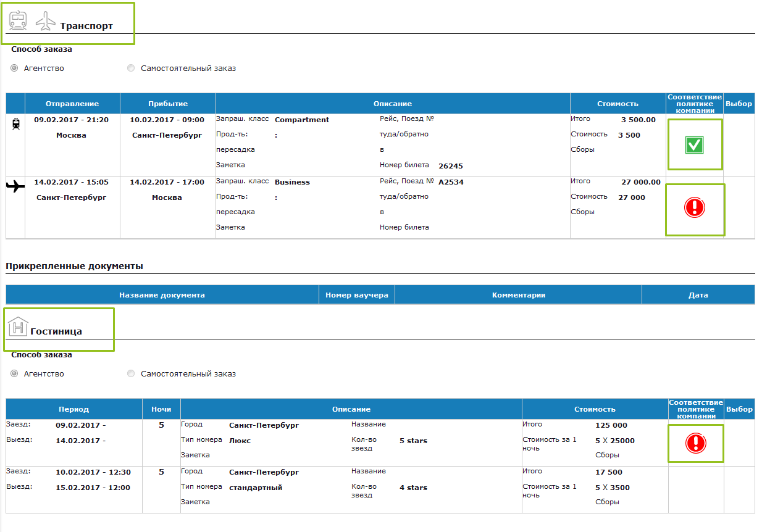Click the Прибытие column header
The image size is (762, 532).
(168, 104)
